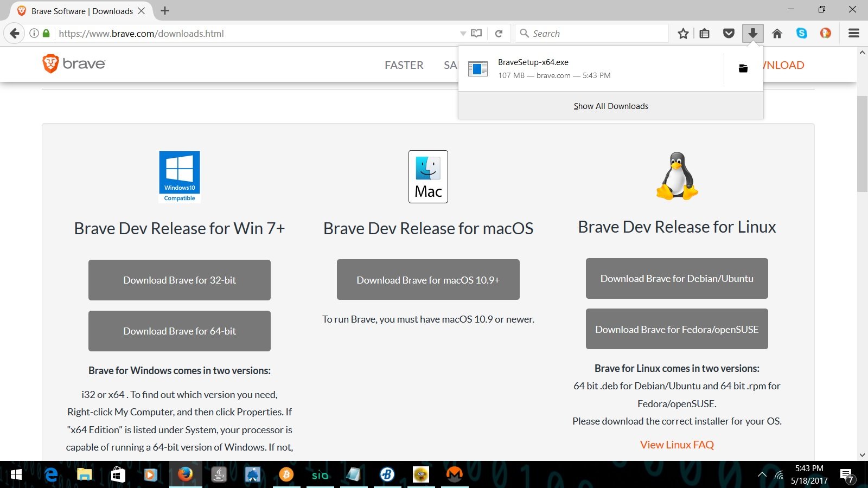Click the scrollbar up arrow
This screenshot has height=488, width=868.
862,53
